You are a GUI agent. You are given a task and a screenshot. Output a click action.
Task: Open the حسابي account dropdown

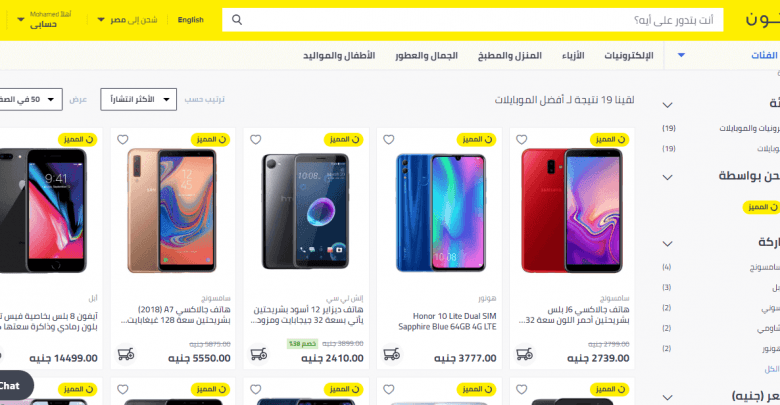point(44,20)
